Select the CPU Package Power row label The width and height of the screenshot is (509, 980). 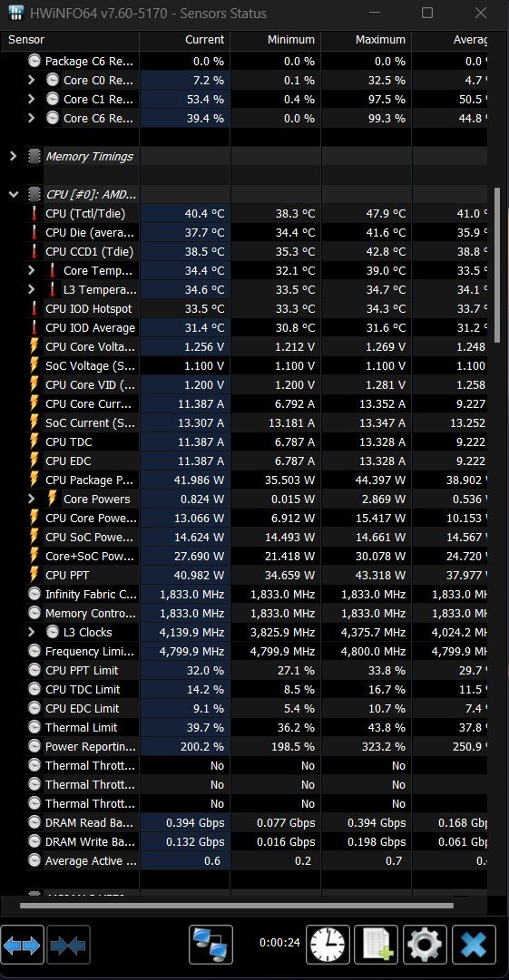tap(89, 480)
